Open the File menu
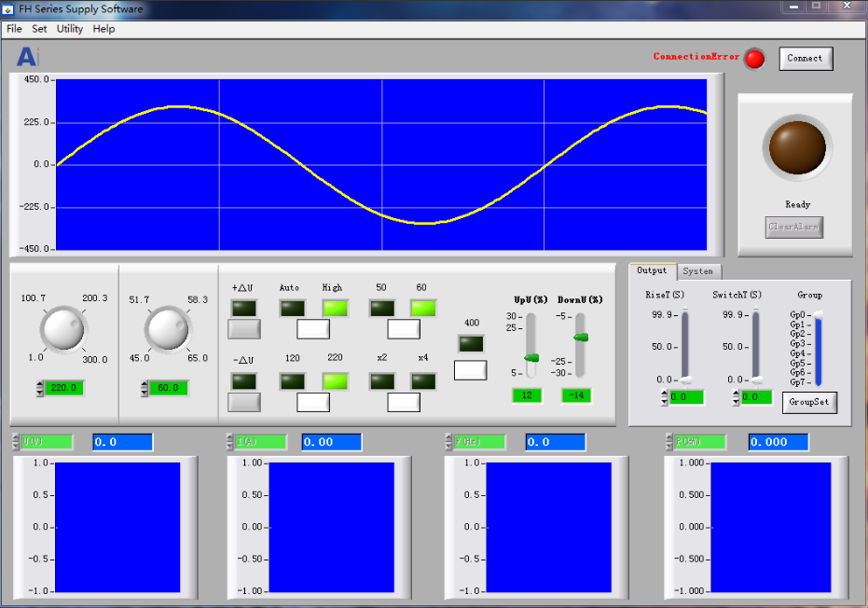The image size is (868, 608). (x=14, y=29)
